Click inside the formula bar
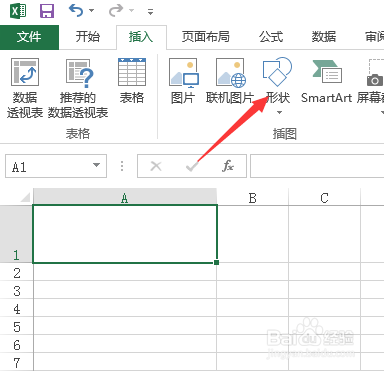 [317, 166]
